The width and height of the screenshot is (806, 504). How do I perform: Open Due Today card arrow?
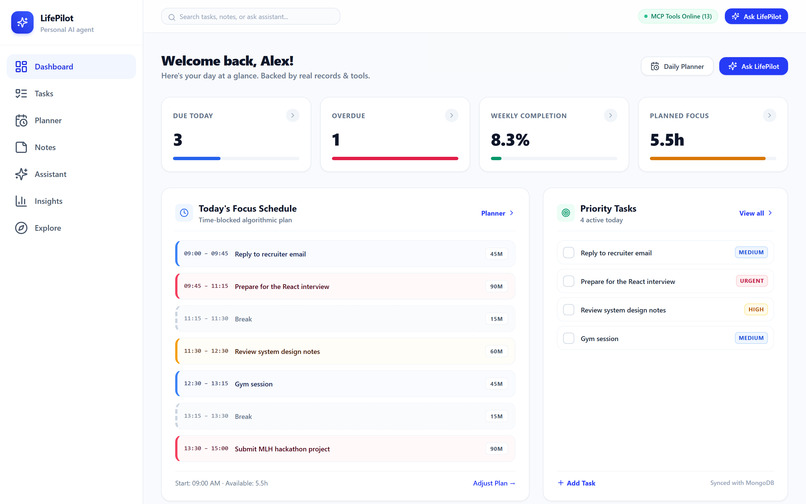coord(292,115)
